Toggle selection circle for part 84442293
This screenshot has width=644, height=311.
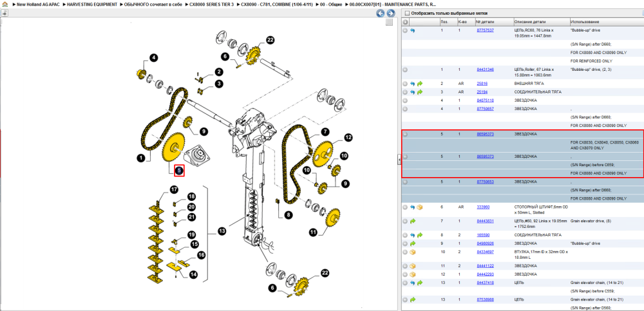click(405, 274)
